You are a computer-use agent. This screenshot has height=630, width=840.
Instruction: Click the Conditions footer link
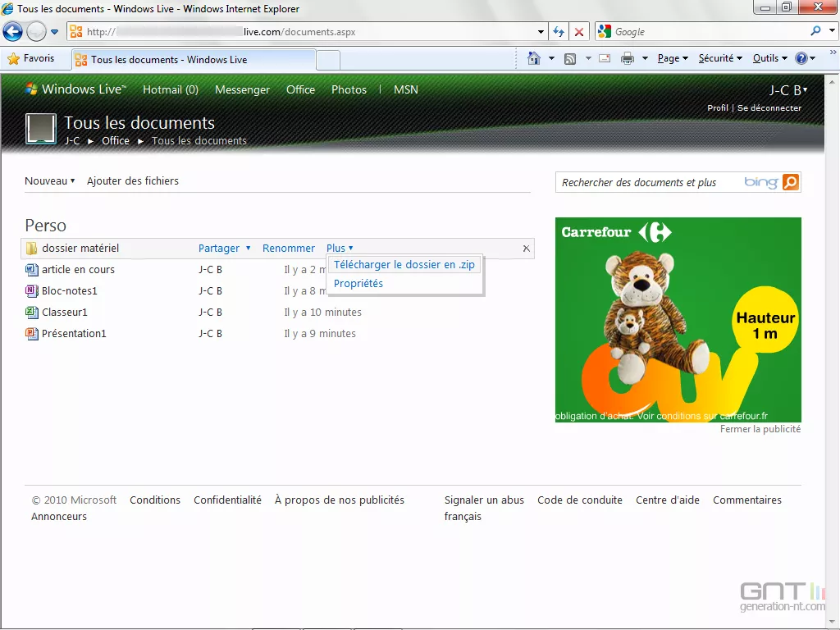click(x=155, y=500)
